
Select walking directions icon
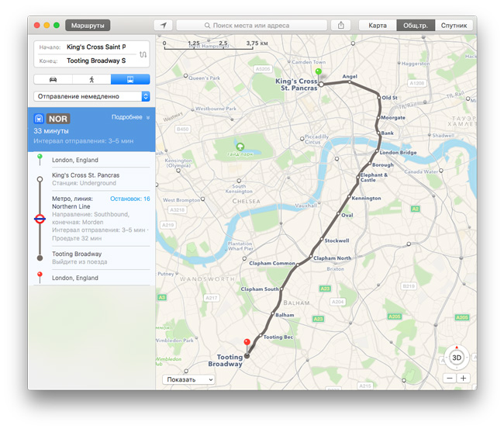pos(91,79)
